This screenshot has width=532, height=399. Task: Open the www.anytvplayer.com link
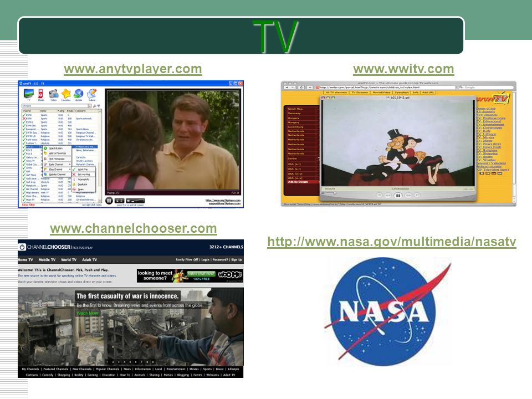click(132, 69)
